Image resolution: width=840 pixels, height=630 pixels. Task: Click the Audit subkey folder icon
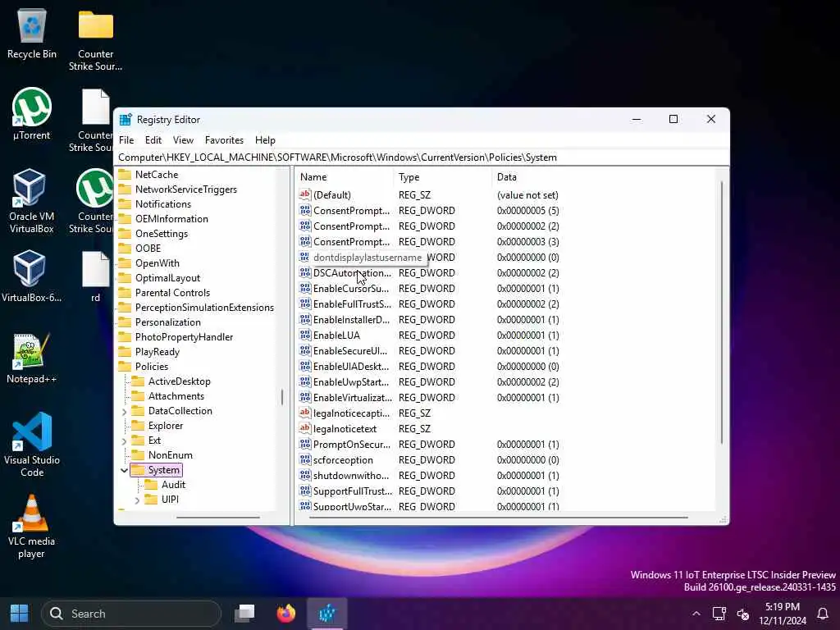pyautogui.click(x=151, y=484)
